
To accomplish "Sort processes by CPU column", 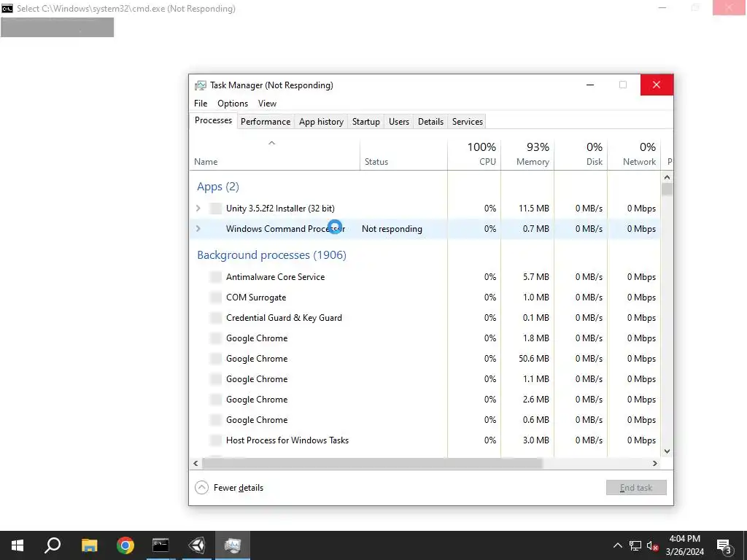I will [x=474, y=155].
